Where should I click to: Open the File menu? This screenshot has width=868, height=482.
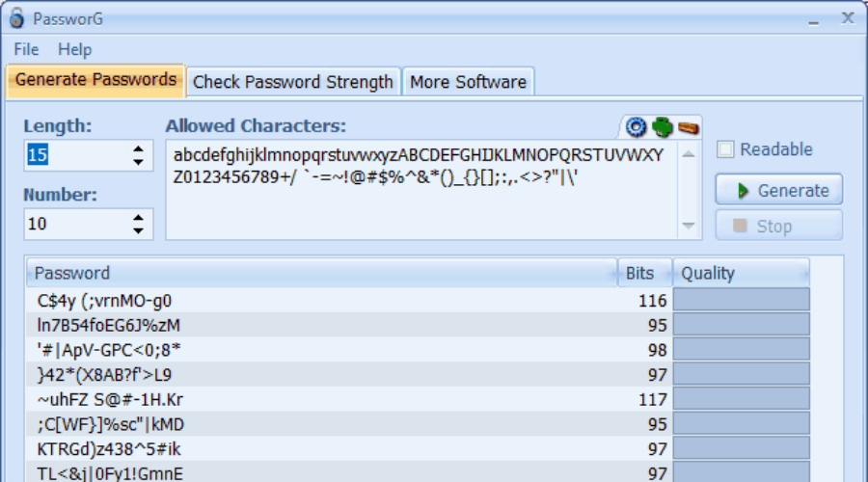tap(26, 49)
